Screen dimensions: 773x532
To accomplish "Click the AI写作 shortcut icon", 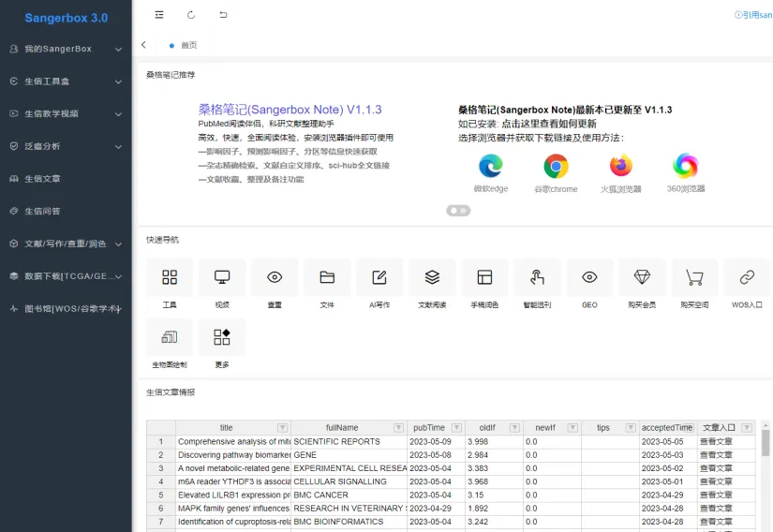I will click(x=379, y=278).
